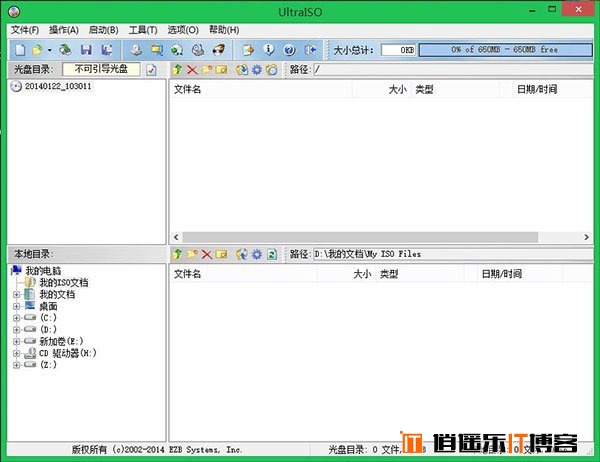Go up one level in local pane
The width and height of the screenshot is (600, 462).
[177, 254]
